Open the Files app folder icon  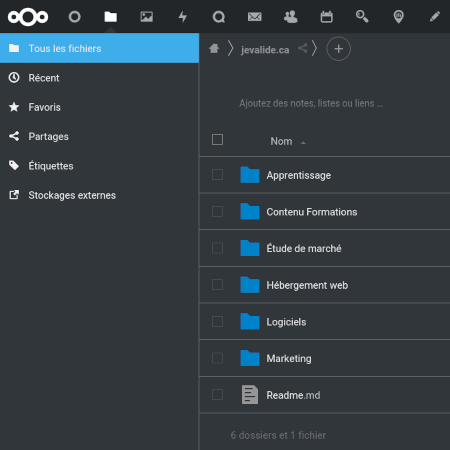point(110,17)
